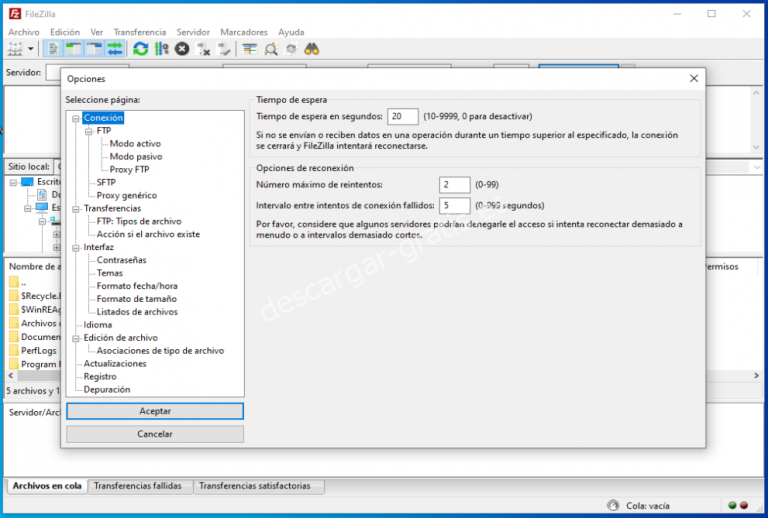Select Acción si el archivo existe
The width and height of the screenshot is (768, 518).
(x=148, y=234)
